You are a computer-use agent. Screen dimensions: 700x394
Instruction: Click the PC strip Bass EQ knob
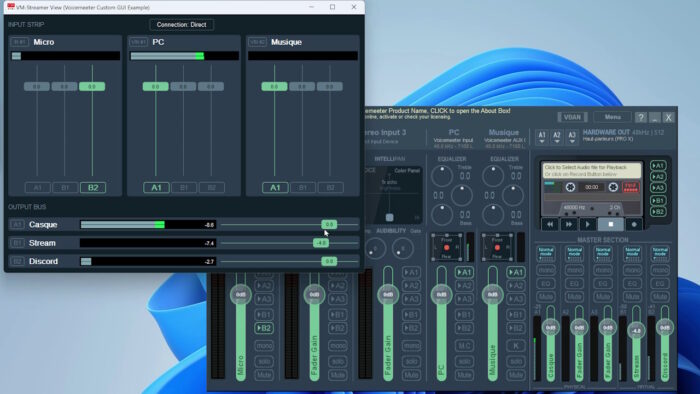click(x=442, y=215)
